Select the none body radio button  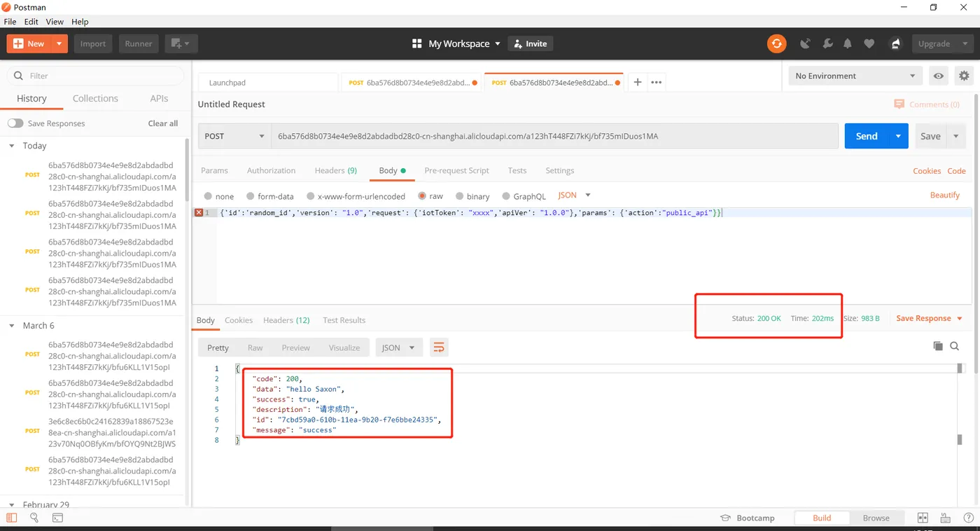[208, 196]
